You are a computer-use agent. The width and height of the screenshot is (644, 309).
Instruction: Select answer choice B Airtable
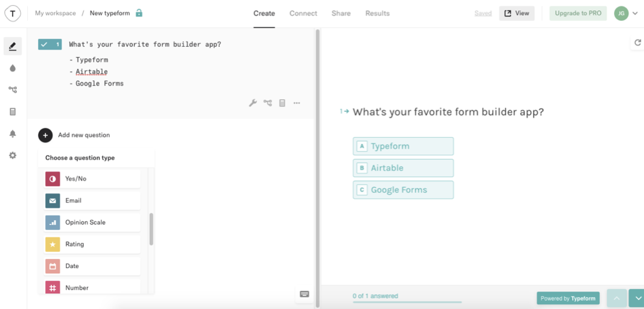(403, 168)
